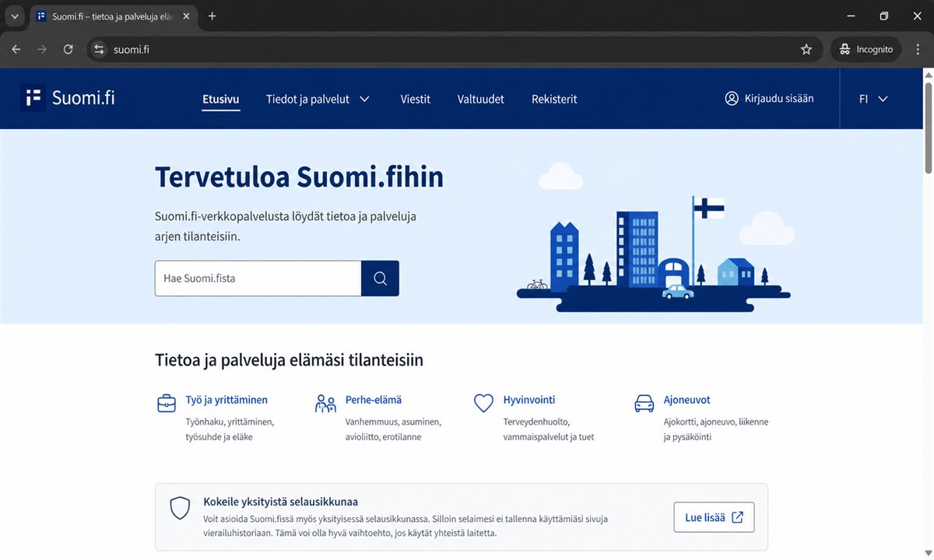This screenshot has width=934, height=560.
Task: Click the site information icon in address bar
Action: tap(99, 49)
